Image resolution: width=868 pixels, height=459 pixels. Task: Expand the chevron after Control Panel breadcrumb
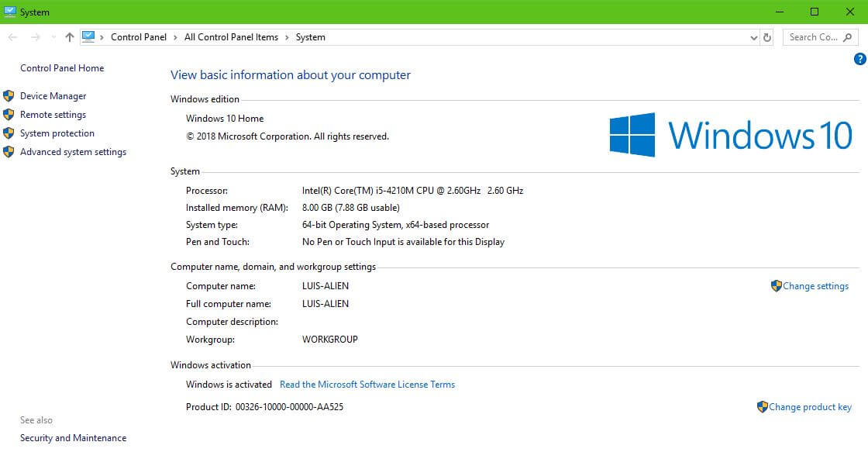pyautogui.click(x=175, y=37)
